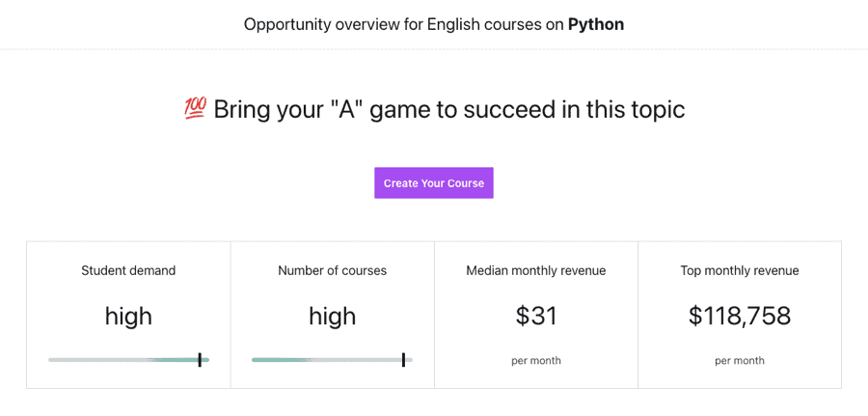Click the 100 points emoji icon
Viewport: 868px width, 416px height.
tap(195, 109)
